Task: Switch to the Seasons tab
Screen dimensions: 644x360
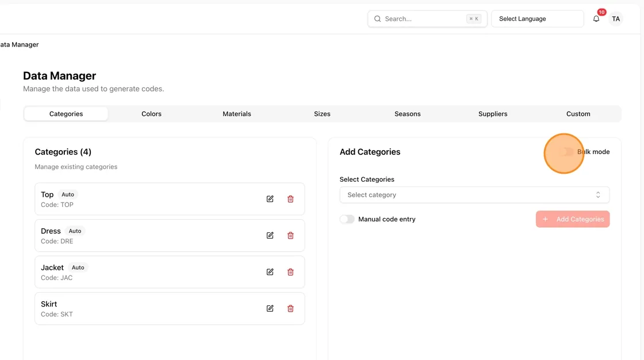Action: (x=408, y=114)
